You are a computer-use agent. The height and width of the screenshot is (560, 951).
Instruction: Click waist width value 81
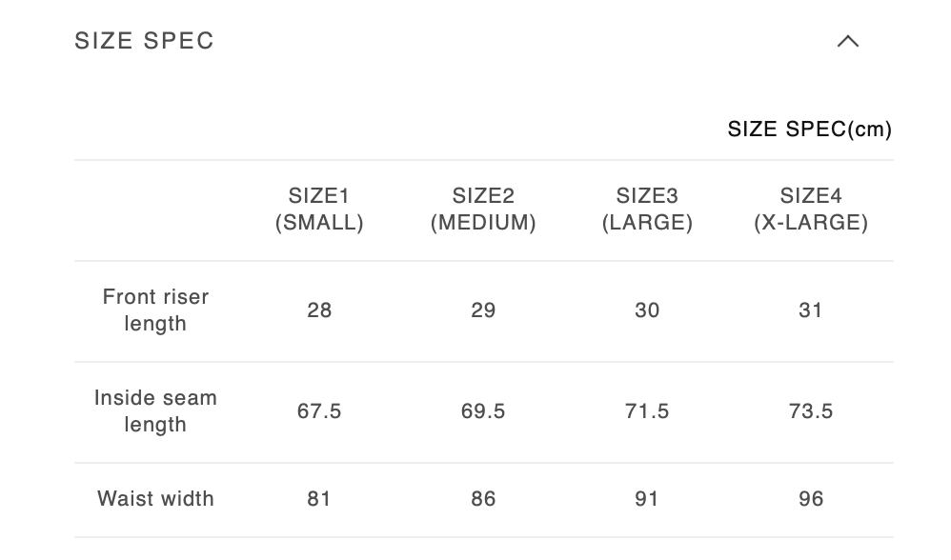pyautogui.click(x=319, y=499)
